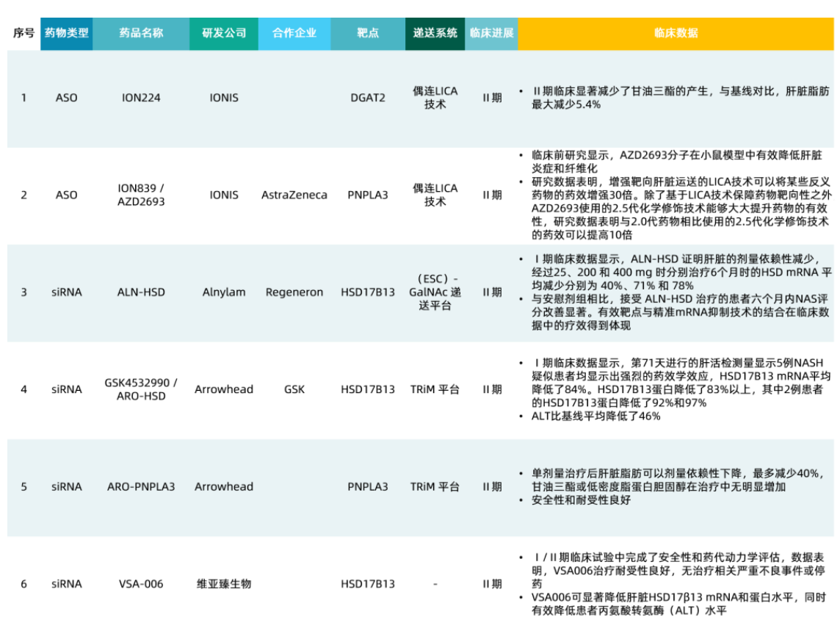Click the Alnylam company cell
The image size is (840, 642).
pos(224,292)
